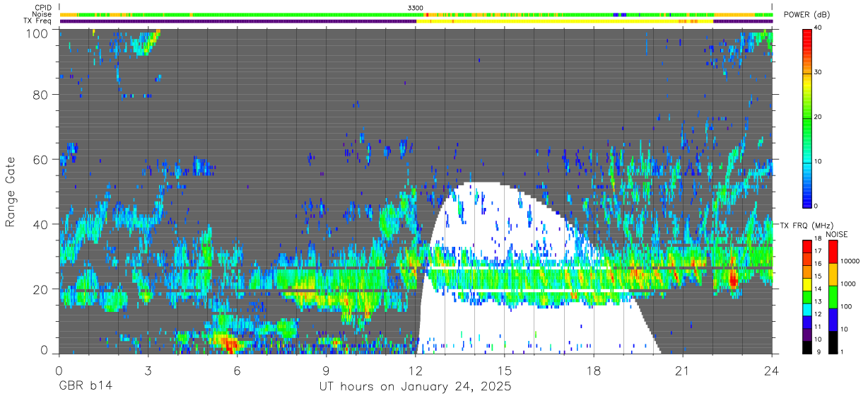Click the yellow 14-15 MHz TX FRQ swatch
This screenshot has height=401, width=868.
[807, 284]
